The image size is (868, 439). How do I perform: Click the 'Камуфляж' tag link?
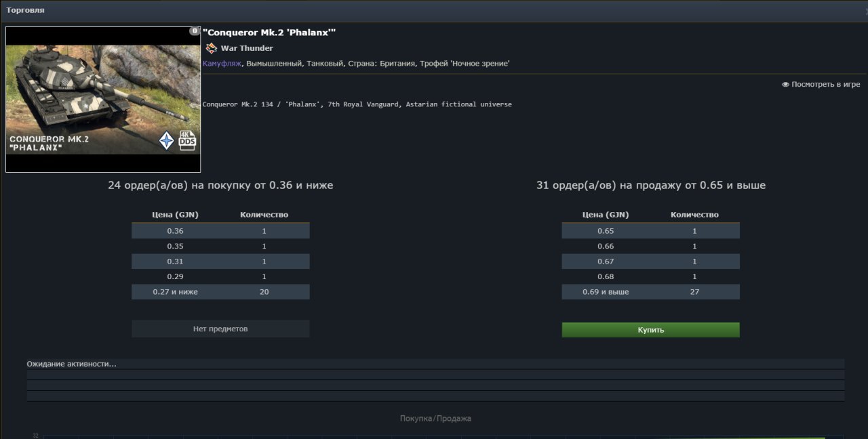222,63
